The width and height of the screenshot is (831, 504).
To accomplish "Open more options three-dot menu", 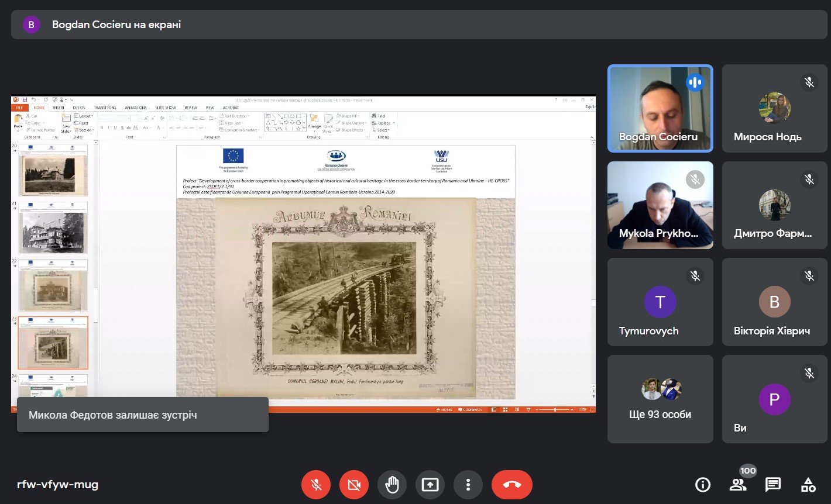I will 468,485.
